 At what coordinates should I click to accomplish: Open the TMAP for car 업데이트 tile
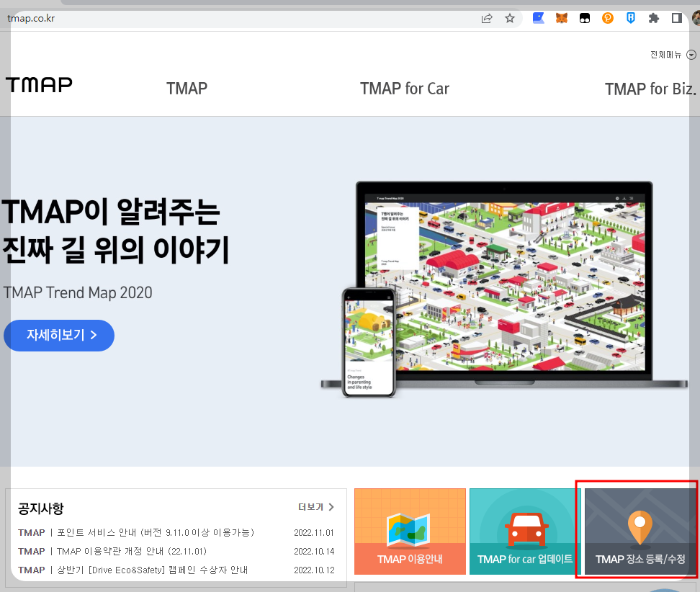click(525, 532)
